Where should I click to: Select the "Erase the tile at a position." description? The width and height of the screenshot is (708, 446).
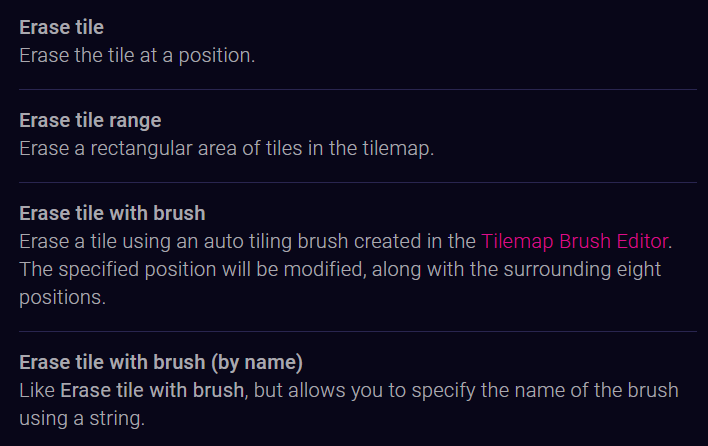[137, 56]
